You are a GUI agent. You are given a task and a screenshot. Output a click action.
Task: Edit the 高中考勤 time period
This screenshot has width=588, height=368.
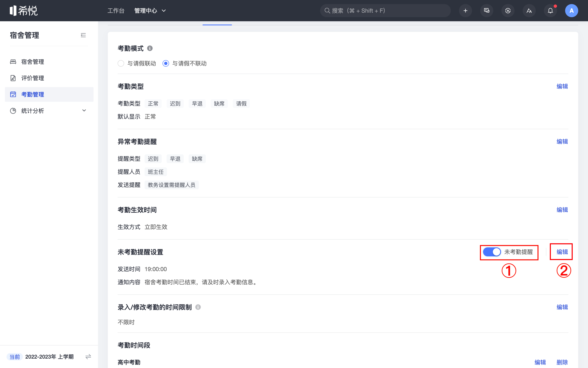pos(540,362)
